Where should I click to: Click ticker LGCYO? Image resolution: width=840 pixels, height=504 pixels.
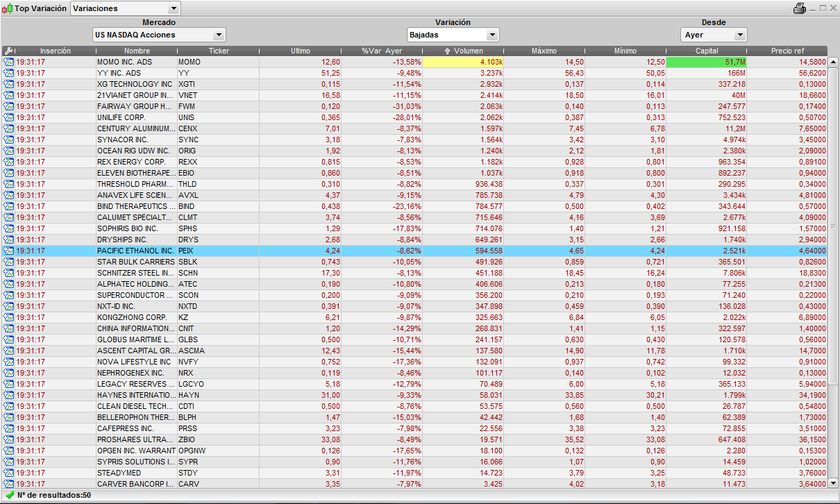192,384
